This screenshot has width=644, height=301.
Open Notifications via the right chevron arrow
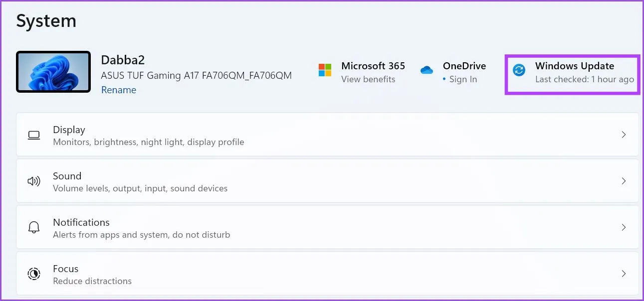(x=624, y=227)
